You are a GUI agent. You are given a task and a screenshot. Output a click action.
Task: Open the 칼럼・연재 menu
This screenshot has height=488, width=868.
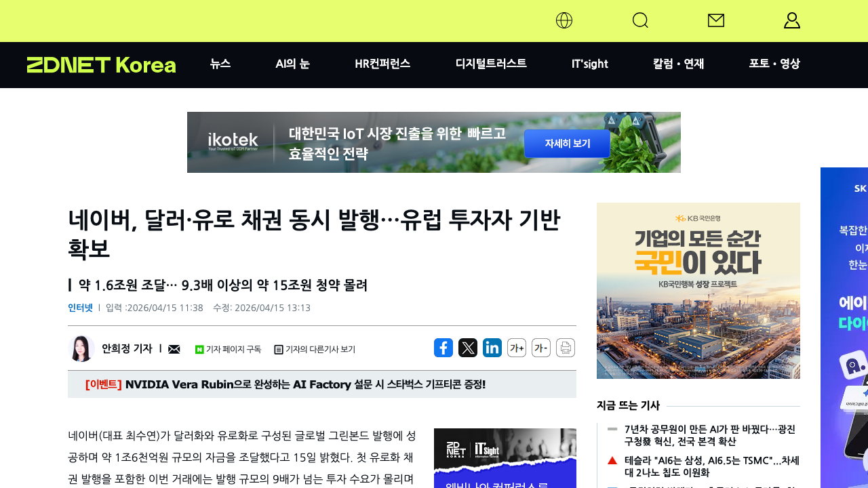pyautogui.click(x=678, y=64)
